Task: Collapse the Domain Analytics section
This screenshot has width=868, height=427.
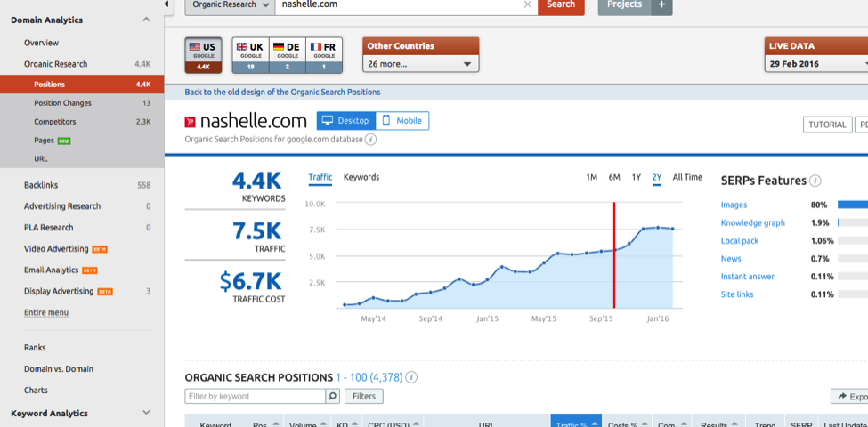Action: [146, 20]
